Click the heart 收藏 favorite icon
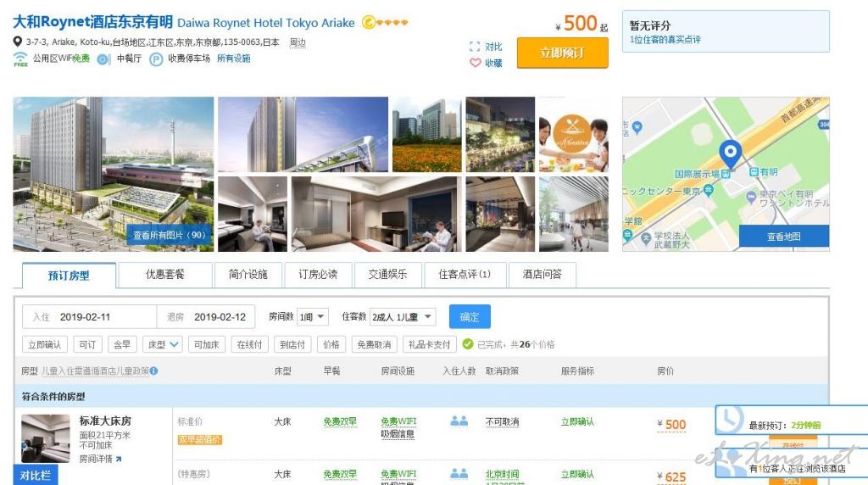Viewport: 868px width, 485px height. [x=475, y=63]
